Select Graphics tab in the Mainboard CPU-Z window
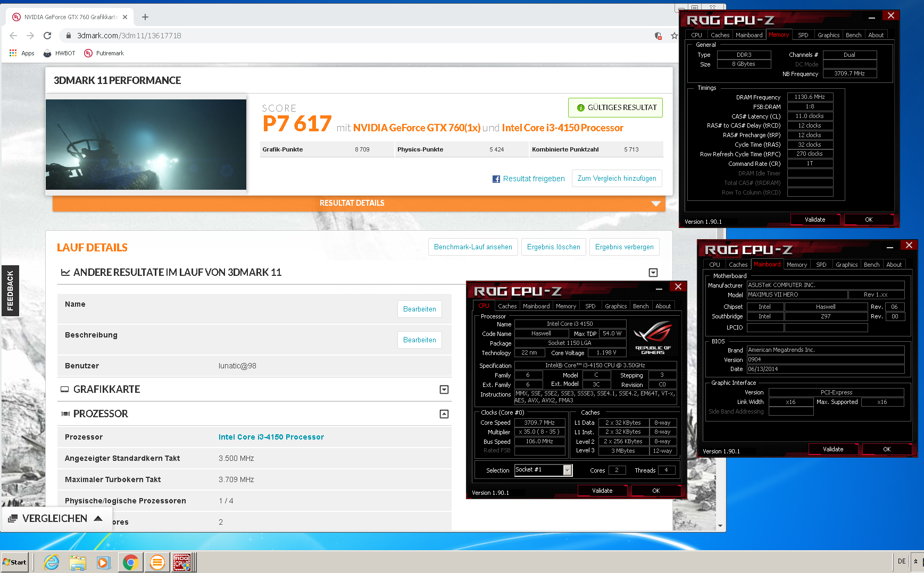The height and width of the screenshot is (573, 924). click(x=846, y=265)
